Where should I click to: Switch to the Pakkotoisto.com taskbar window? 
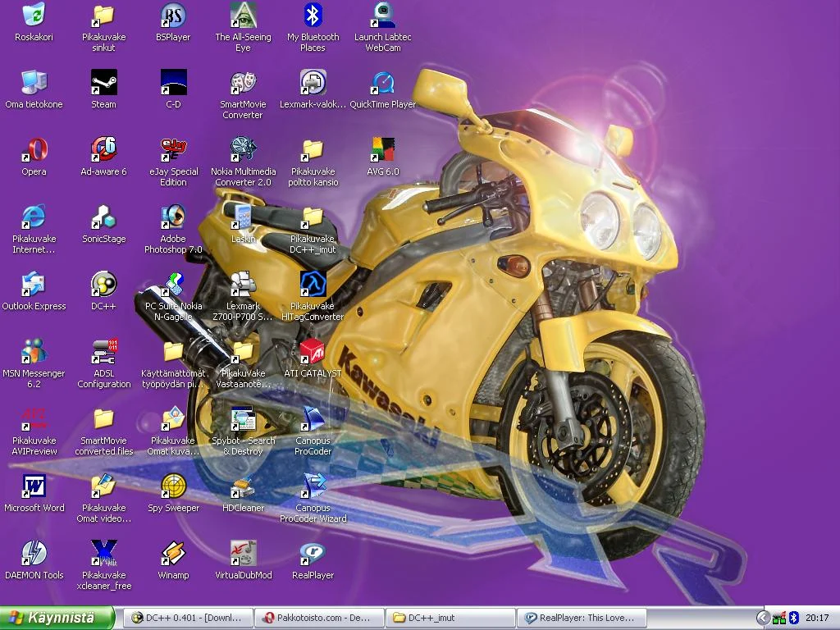coord(318,618)
